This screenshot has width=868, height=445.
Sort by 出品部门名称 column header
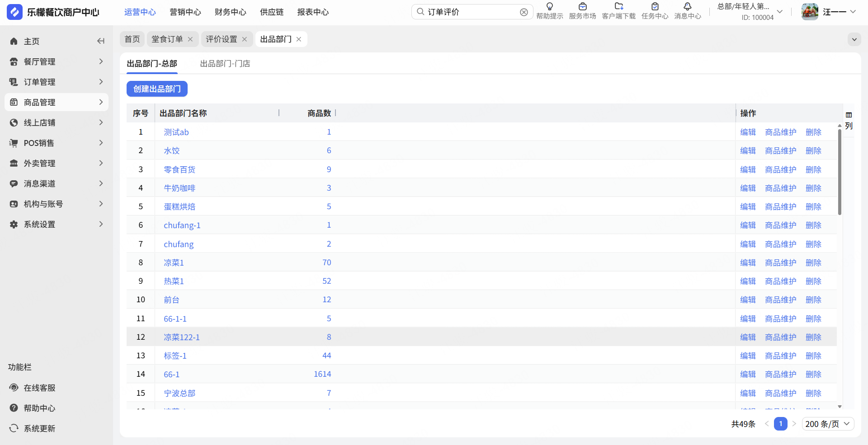(x=183, y=113)
